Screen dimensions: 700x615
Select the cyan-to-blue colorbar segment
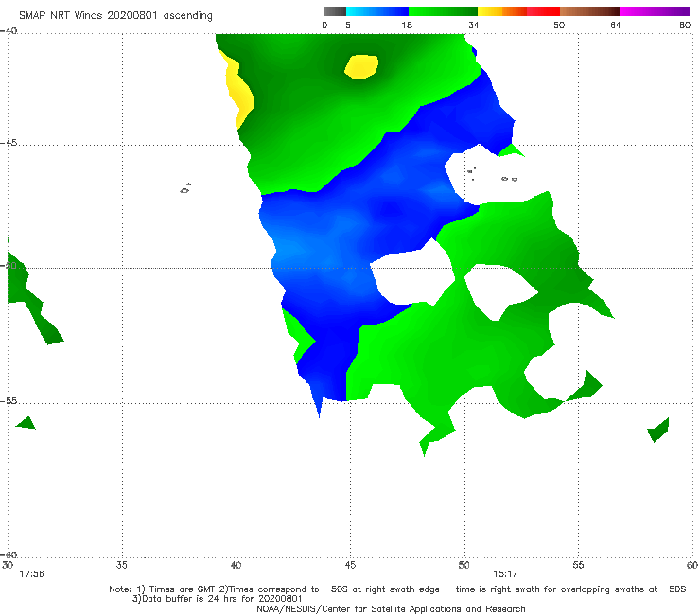pos(377,11)
